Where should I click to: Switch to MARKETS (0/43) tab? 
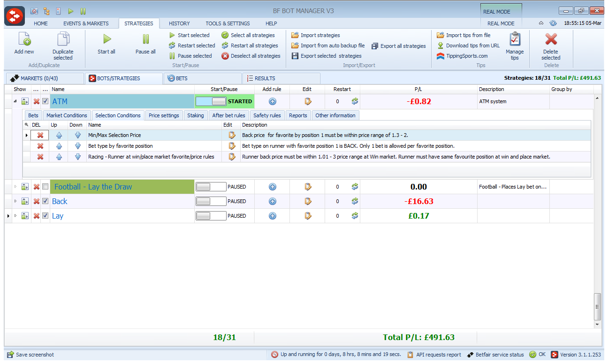point(44,78)
